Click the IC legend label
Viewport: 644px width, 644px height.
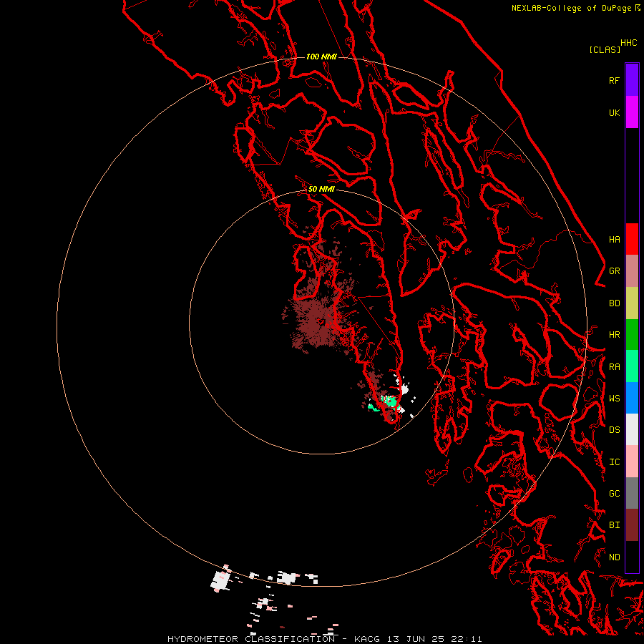[x=614, y=462]
